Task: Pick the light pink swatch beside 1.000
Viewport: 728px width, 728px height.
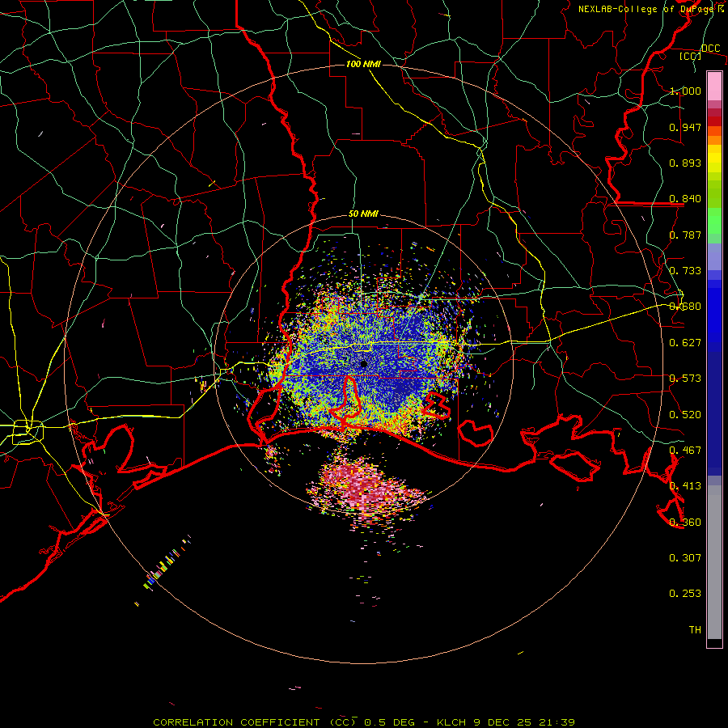Action: [x=714, y=87]
